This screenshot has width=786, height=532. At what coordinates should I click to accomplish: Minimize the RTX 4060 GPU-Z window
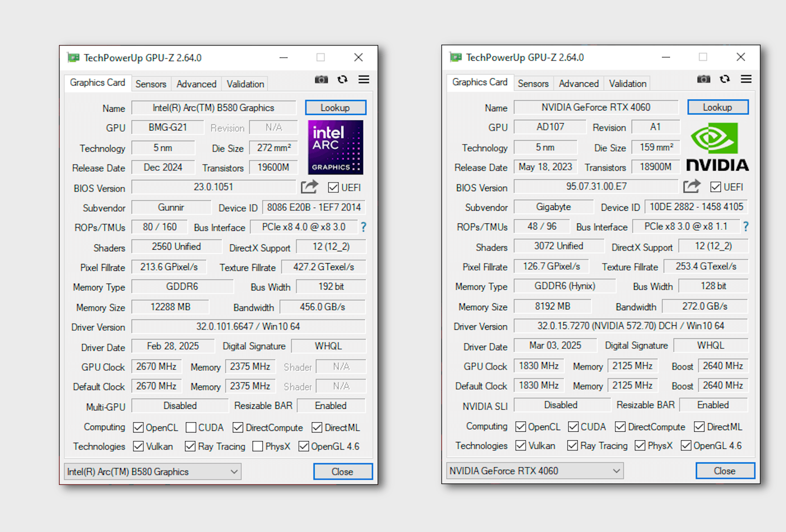(x=666, y=57)
